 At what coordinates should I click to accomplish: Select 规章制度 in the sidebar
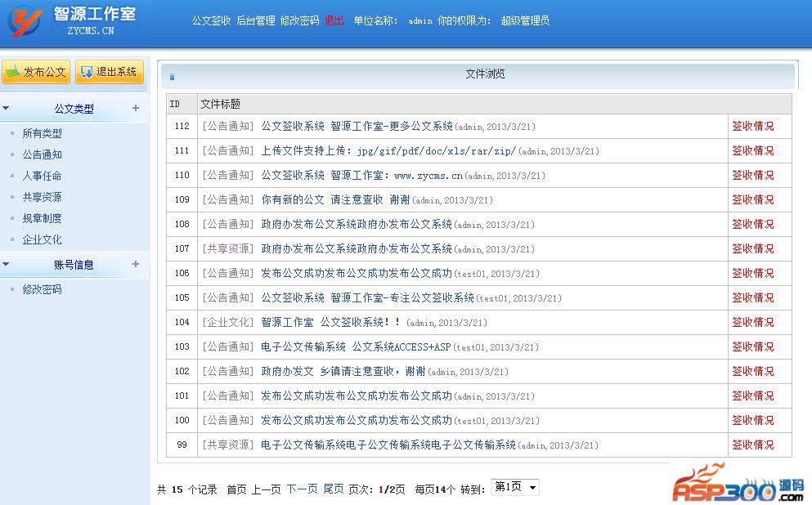[42, 218]
